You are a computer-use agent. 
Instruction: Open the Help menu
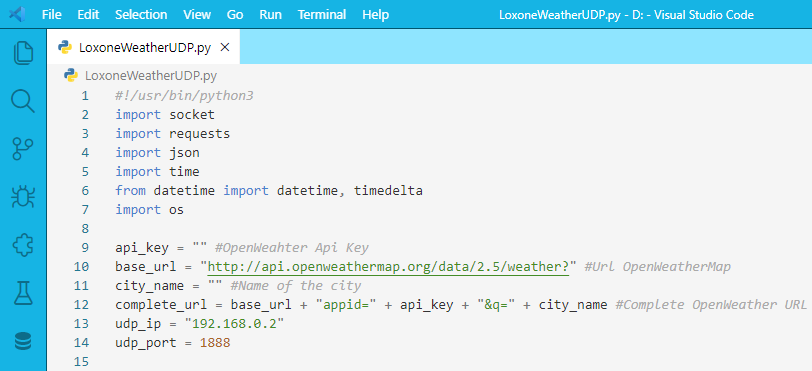(375, 15)
